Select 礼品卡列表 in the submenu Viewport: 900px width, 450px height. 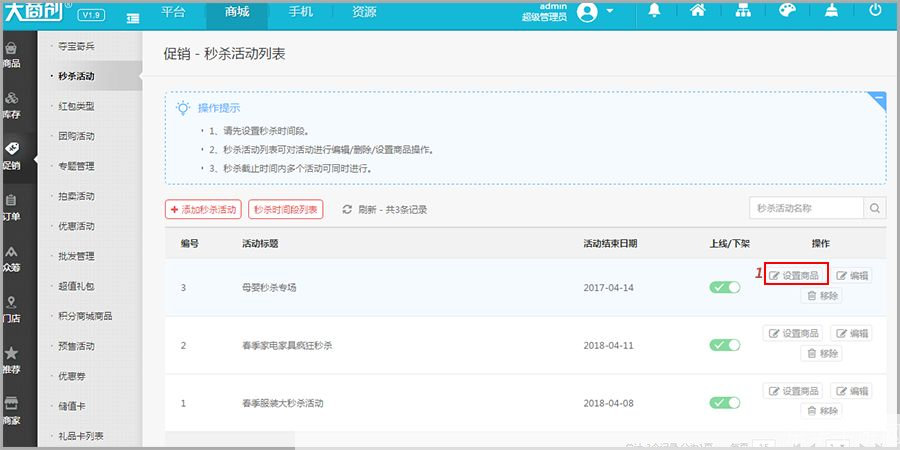click(80, 436)
